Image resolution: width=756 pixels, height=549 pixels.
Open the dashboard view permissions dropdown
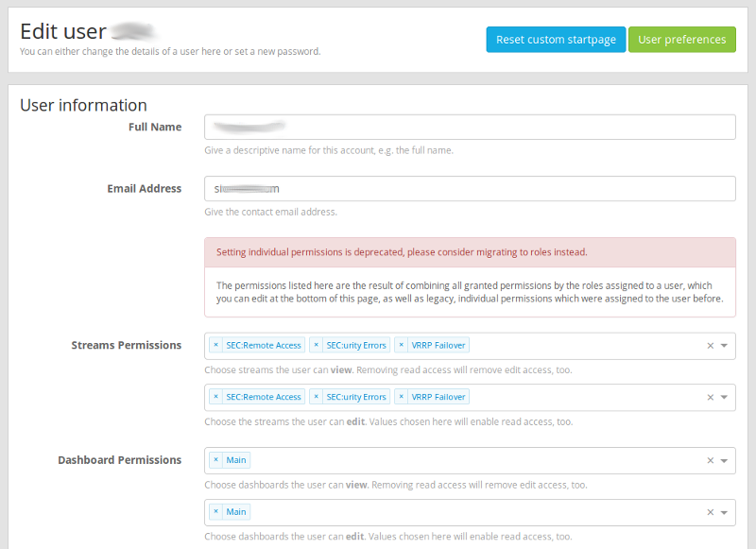(x=724, y=460)
